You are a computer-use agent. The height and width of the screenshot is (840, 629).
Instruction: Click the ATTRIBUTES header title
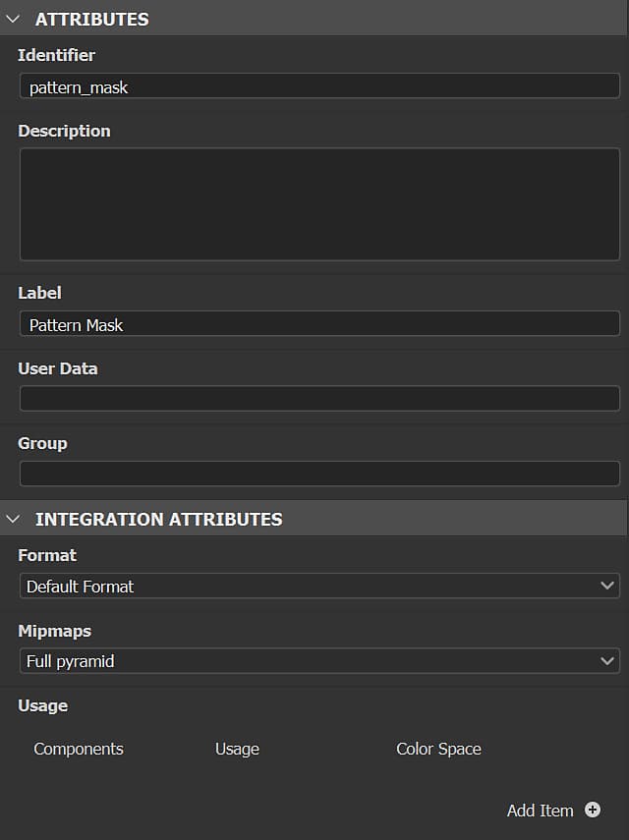tap(91, 19)
